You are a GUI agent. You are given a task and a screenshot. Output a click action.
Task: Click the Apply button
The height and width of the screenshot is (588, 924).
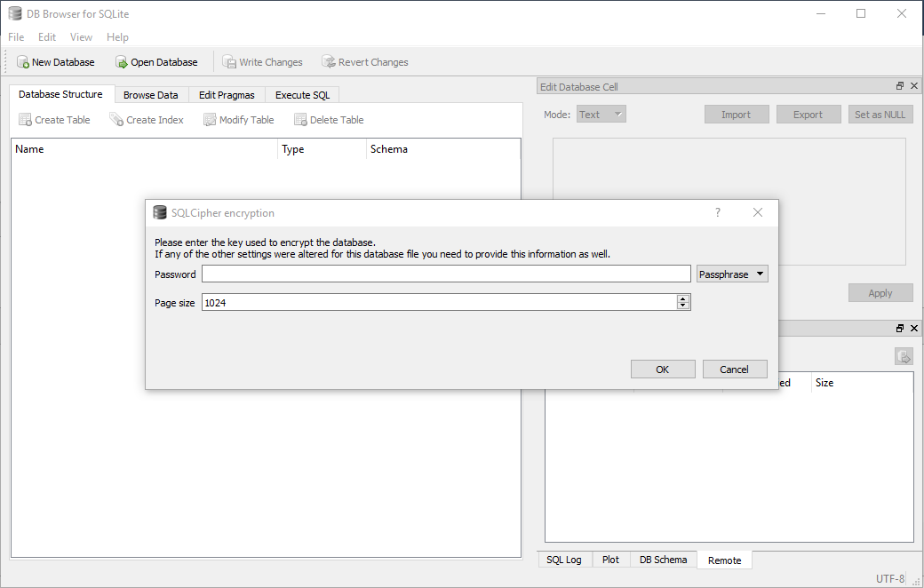click(x=880, y=293)
